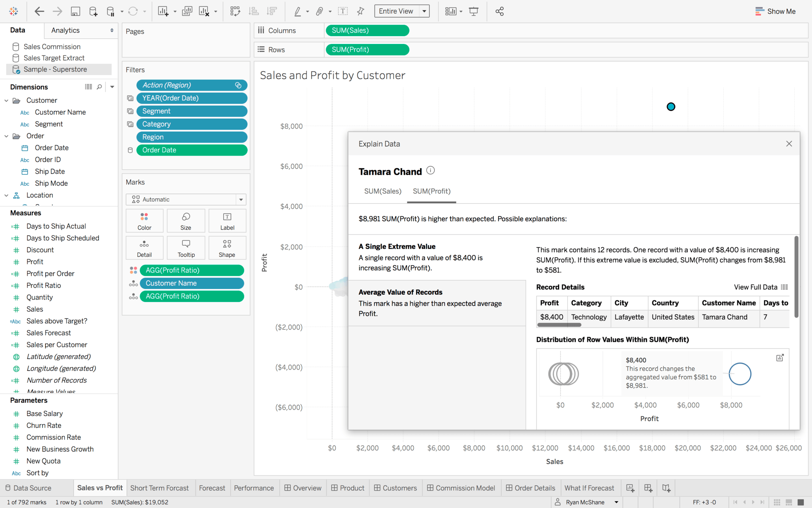Click the share workbook icon
This screenshot has height=508, width=812.
499,11
